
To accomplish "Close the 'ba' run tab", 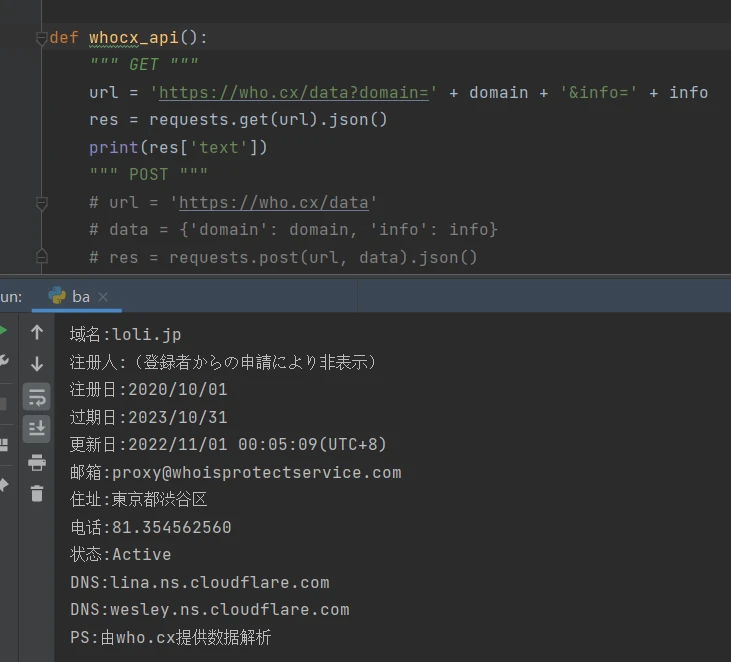I will [x=103, y=297].
